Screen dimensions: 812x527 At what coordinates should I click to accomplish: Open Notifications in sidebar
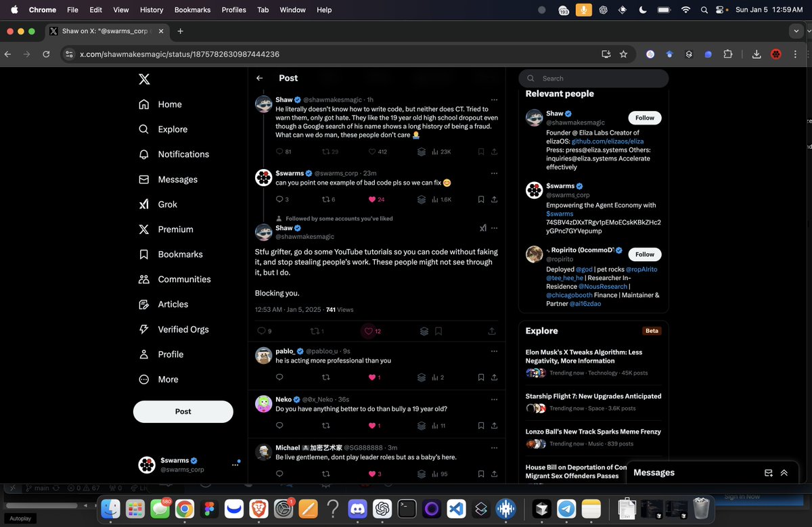(x=174, y=154)
